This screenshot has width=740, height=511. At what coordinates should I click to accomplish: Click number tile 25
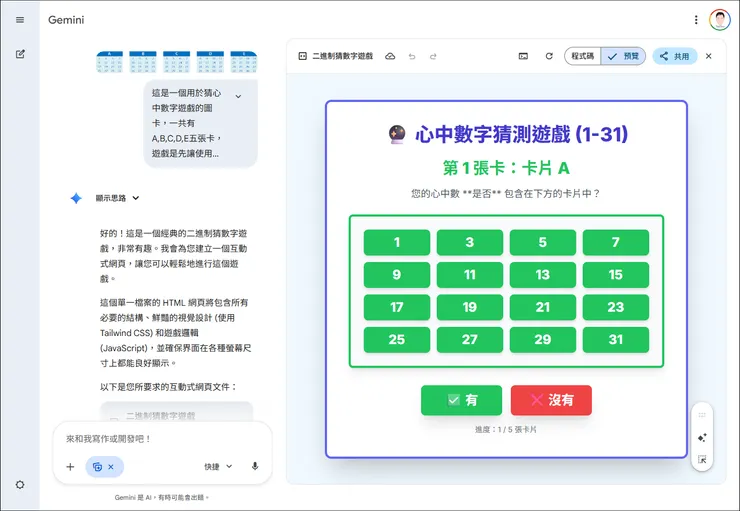click(397, 340)
